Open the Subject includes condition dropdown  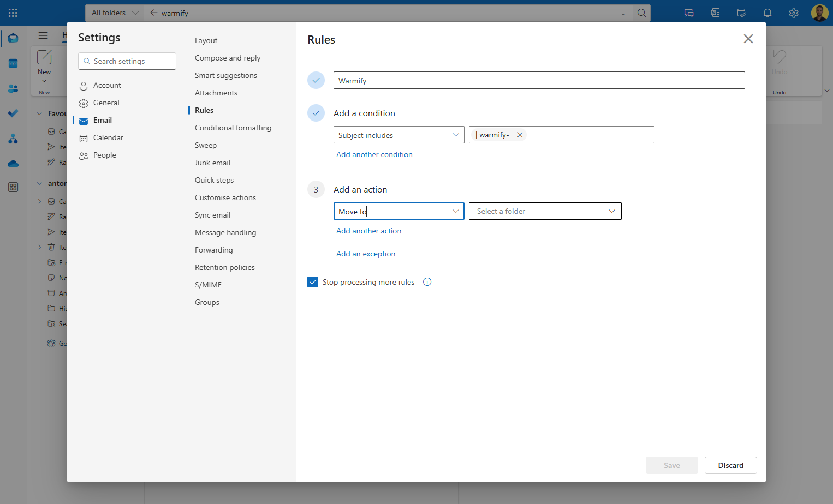tap(399, 135)
